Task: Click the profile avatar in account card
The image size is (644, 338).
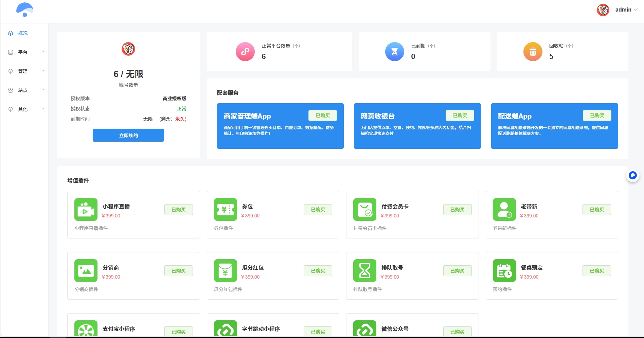Action: 128,49
